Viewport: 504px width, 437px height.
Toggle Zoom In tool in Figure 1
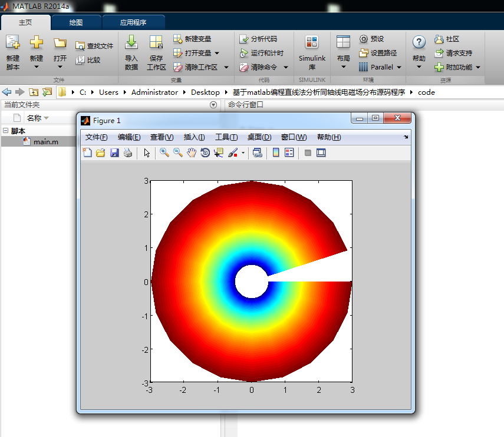[164, 153]
